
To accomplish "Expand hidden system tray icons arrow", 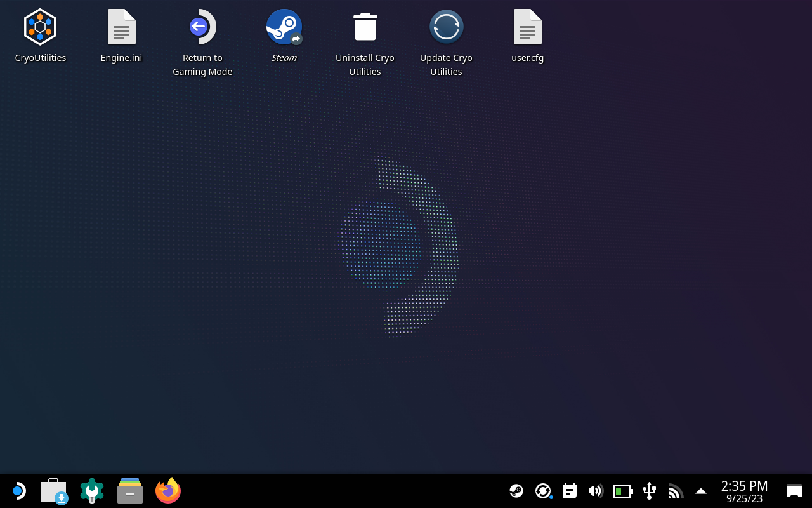I will click(x=701, y=491).
